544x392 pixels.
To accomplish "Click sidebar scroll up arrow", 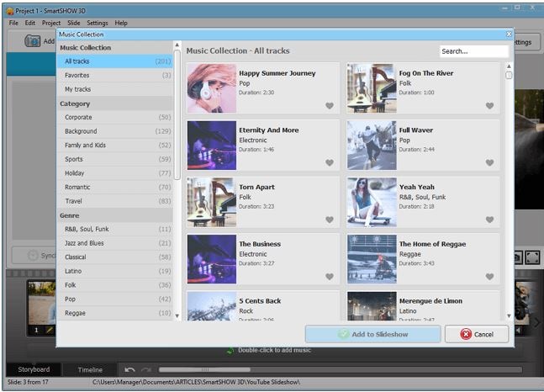I will point(177,45).
